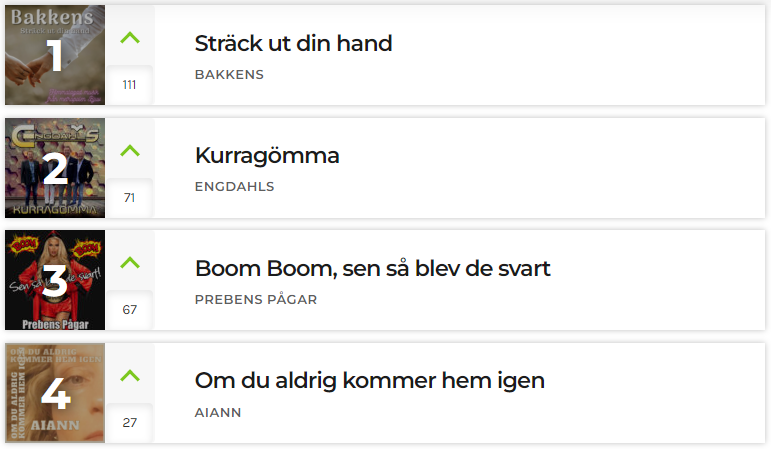
Task: Upvote Kurragömma using green chevron
Action: click(x=130, y=150)
